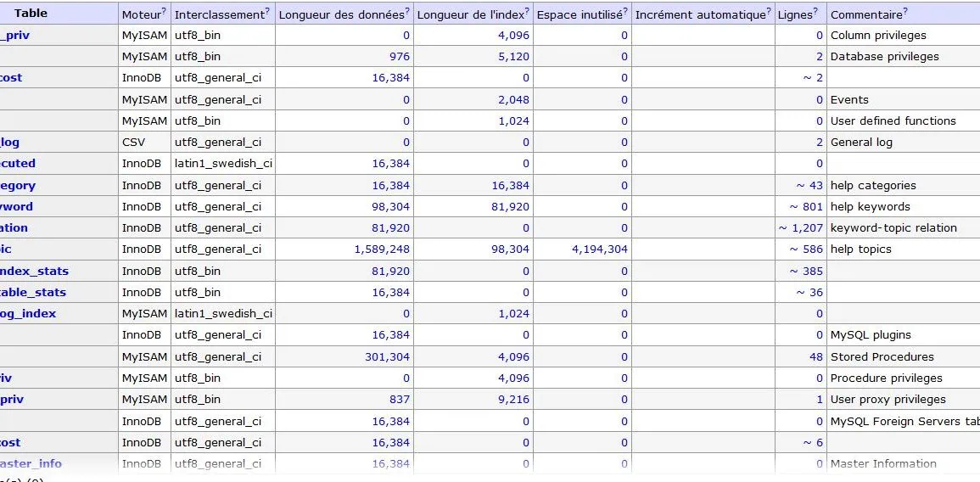Image resolution: width=980 pixels, height=482 pixels.
Task: Click help icon after Longueur des données
Action: pyautogui.click(x=407, y=10)
